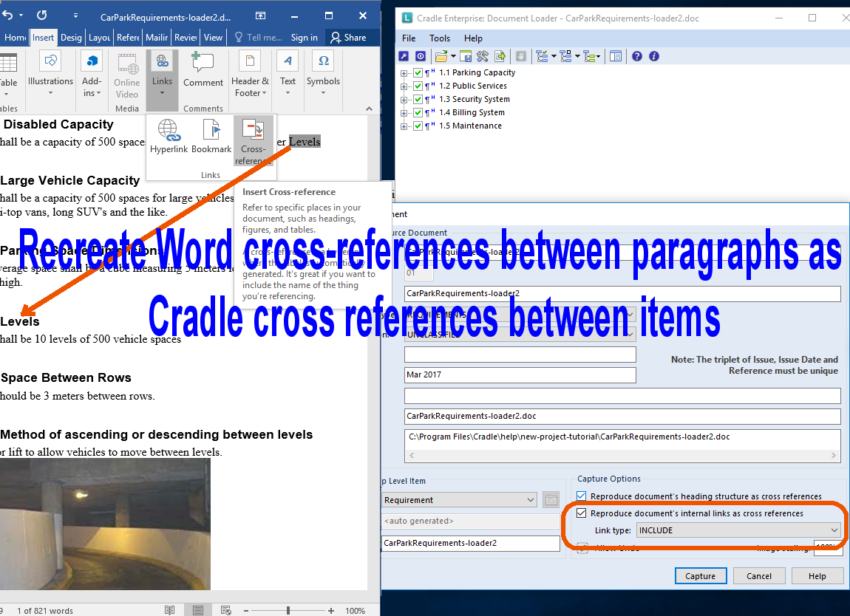Uncheck reproduce document's internal links option
This screenshot has width=850, height=616.
(582, 513)
